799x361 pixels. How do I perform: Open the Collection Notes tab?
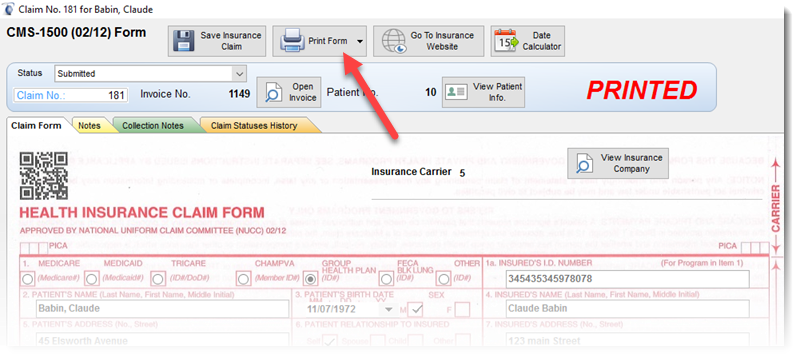coord(152,125)
